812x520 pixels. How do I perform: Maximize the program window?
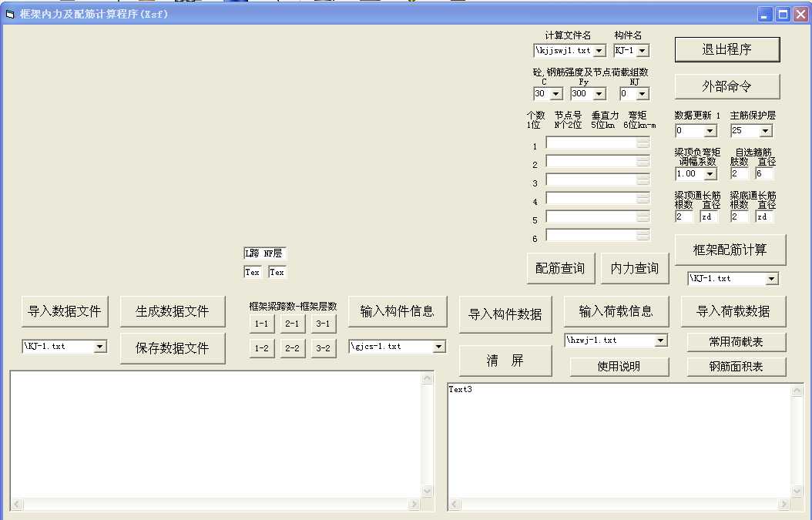coord(783,15)
